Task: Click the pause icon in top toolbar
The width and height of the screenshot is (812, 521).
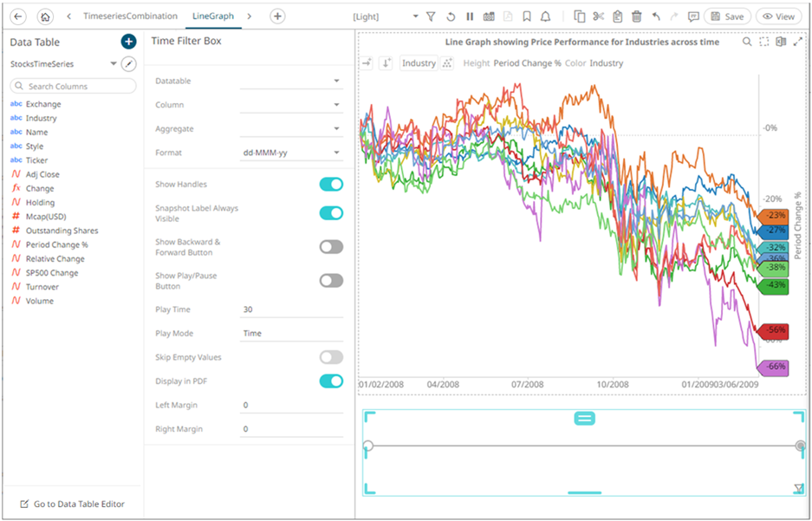Action: pos(470,16)
